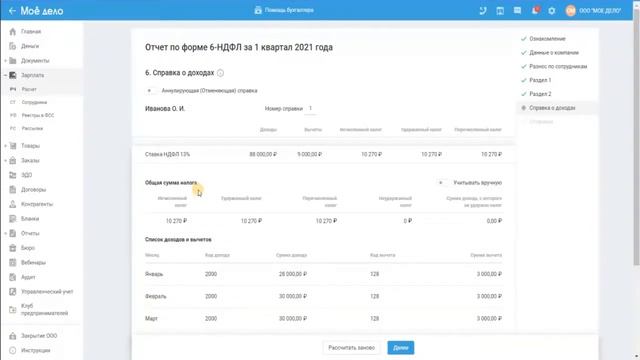
Task: Click the Январь row in income list
Action: tap(323, 274)
